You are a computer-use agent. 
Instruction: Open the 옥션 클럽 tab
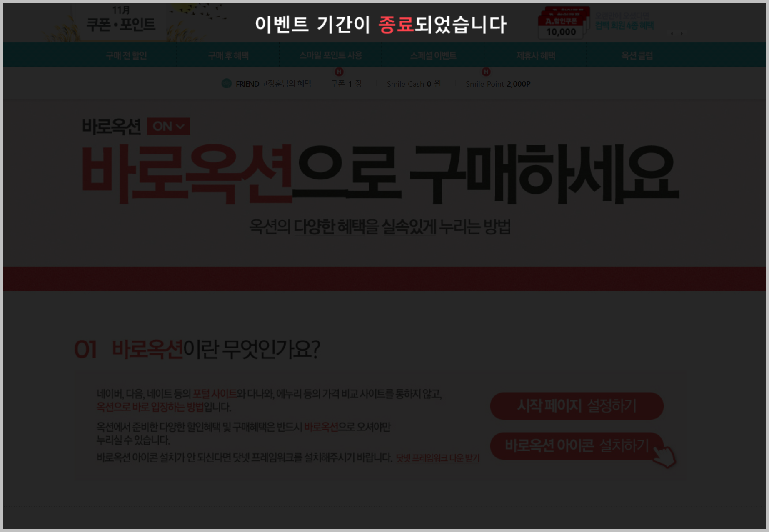pyautogui.click(x=637, y=55)
